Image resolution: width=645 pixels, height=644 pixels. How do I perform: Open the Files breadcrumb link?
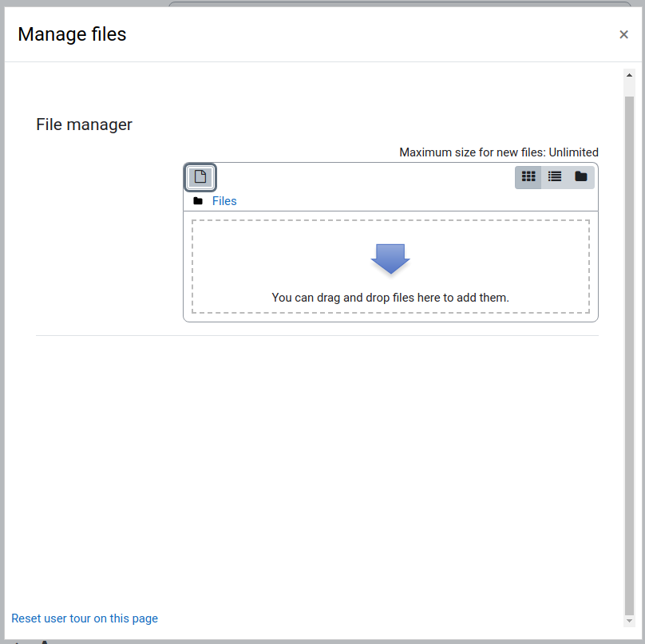pos(224,201)
